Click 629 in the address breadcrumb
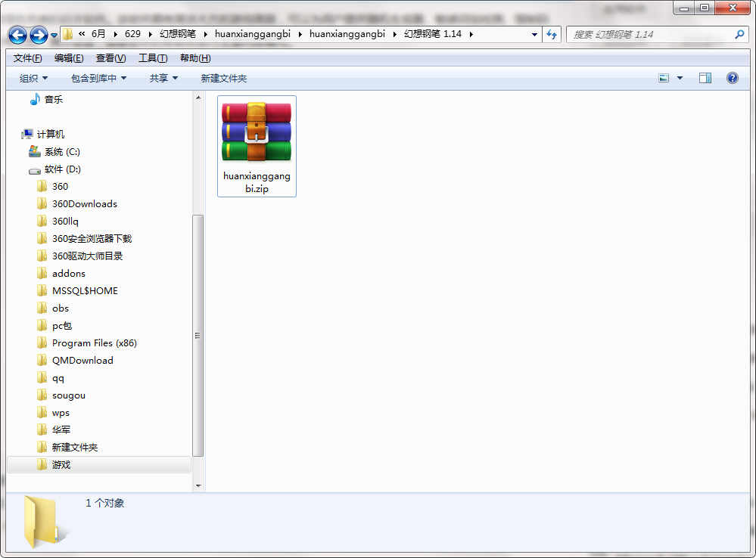The image size is (756, 558). (x=132, y=34)
